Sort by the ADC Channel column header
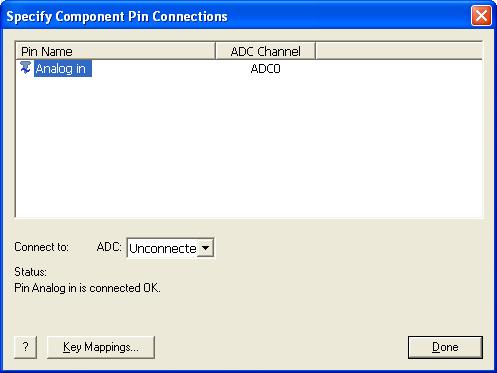 click(265, 51)
